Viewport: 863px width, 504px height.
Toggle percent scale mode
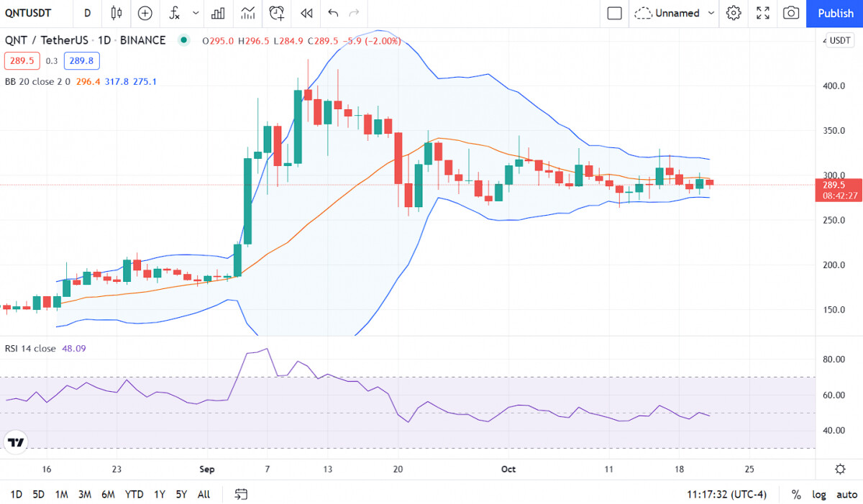tap(796, 495)
